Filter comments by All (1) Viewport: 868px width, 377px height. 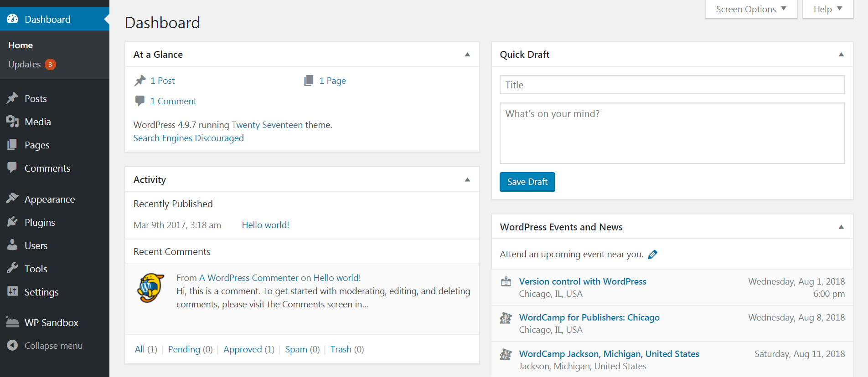click(x=146, y=349)
